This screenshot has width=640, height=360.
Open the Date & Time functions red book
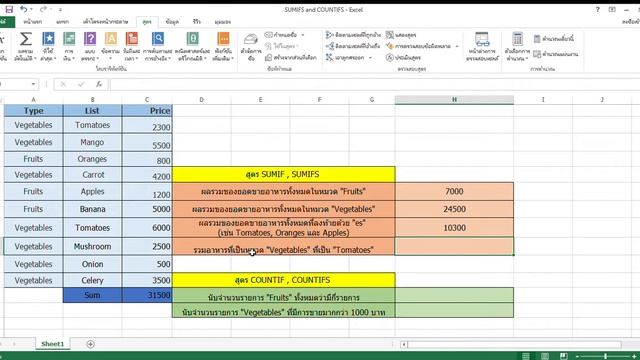tap(131, 47)
